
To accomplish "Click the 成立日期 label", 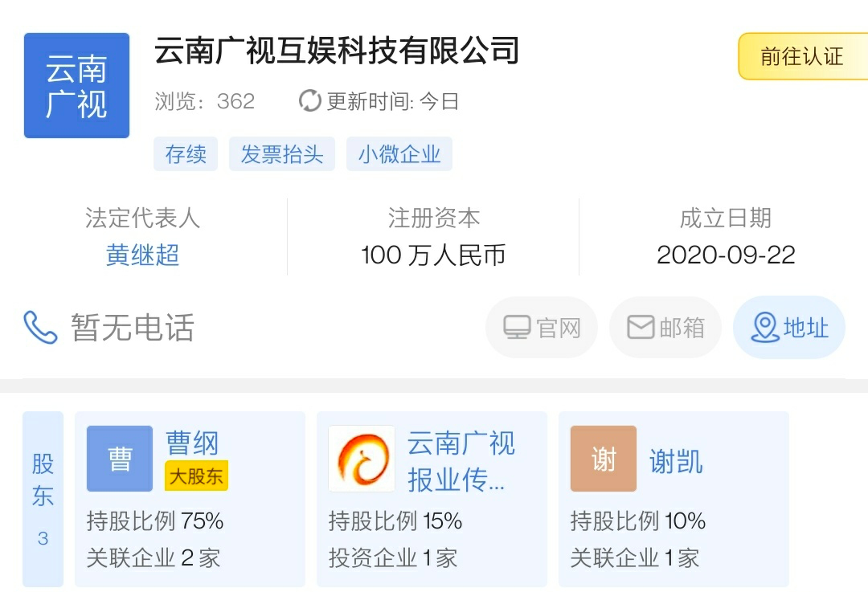I will pos(726,218).
